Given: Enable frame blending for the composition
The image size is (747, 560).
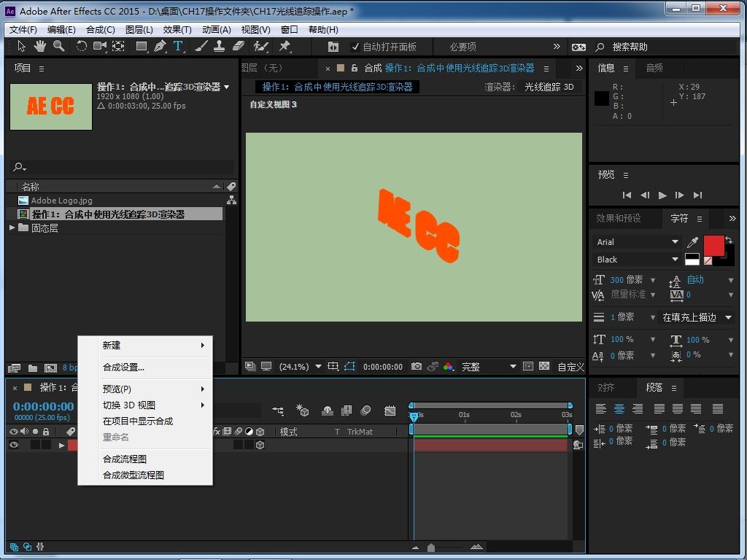Looking at the screenshot, I should pos(347,411).
